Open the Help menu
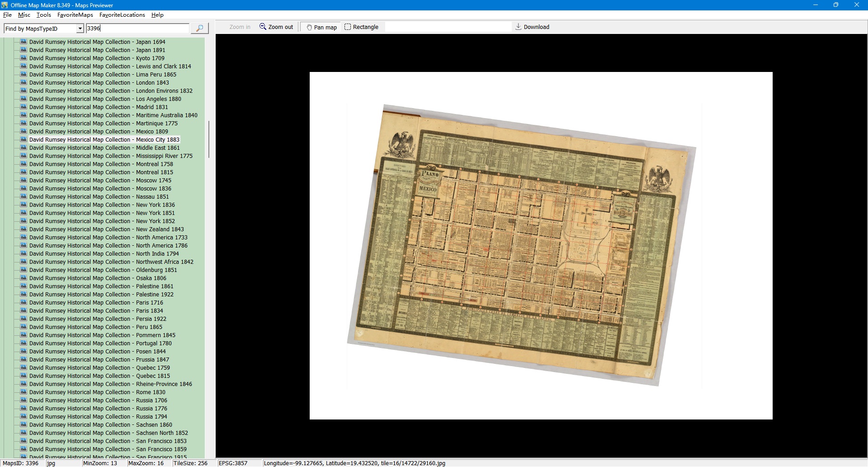Image resolution: width=868 pixels, height=467 pixels. [x=157, y=15]
